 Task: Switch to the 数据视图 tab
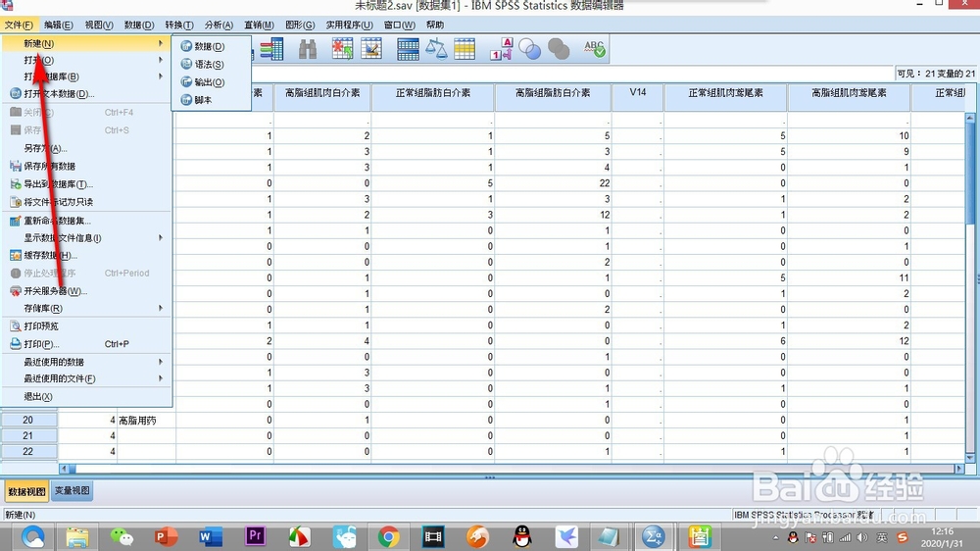coord(26,491)
